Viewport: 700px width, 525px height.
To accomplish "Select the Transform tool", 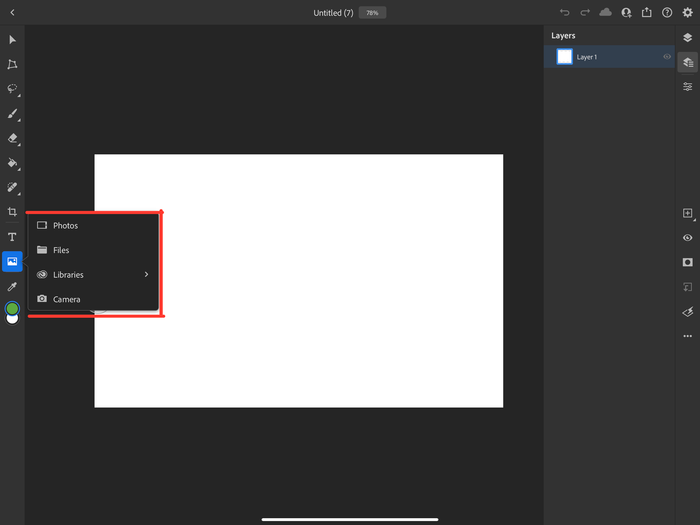I will (12, 64).
